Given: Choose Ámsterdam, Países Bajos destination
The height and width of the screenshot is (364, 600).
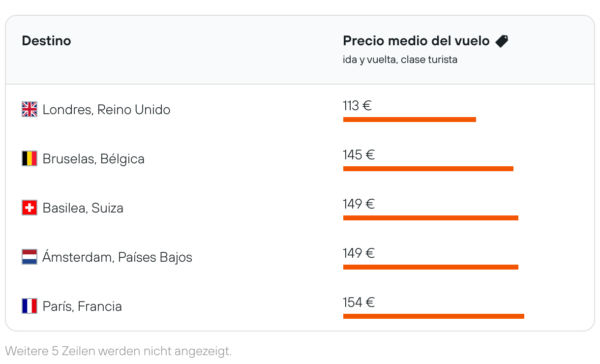Looking at the screenshot, I should [x=117, y=257].
